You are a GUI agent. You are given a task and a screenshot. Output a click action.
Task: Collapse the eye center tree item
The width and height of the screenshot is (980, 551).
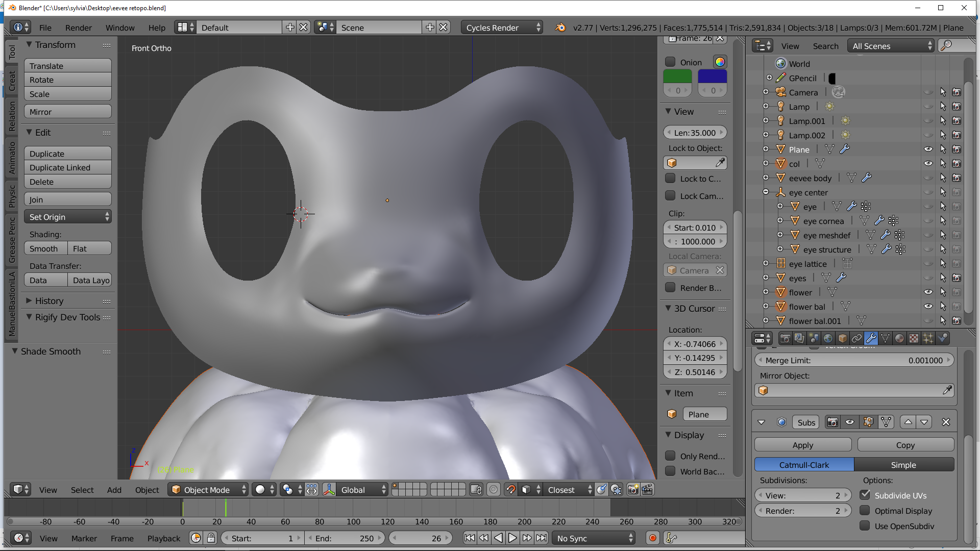click(766, 192)
